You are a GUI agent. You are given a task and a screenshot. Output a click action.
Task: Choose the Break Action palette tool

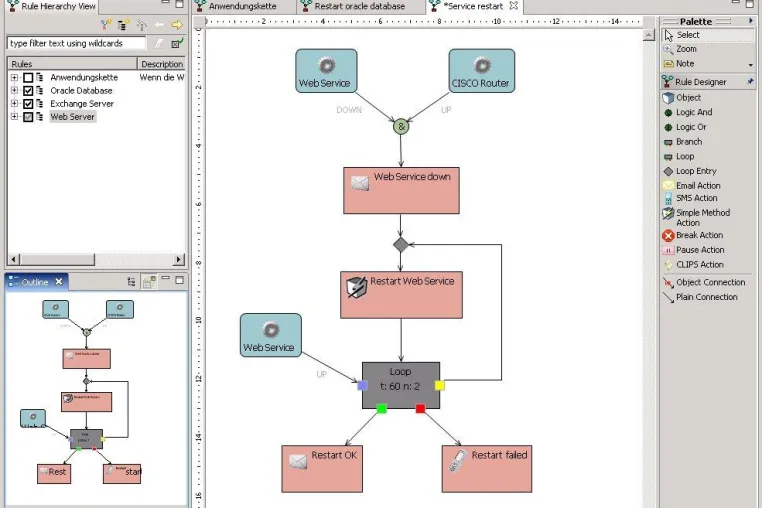coord(693,235)
